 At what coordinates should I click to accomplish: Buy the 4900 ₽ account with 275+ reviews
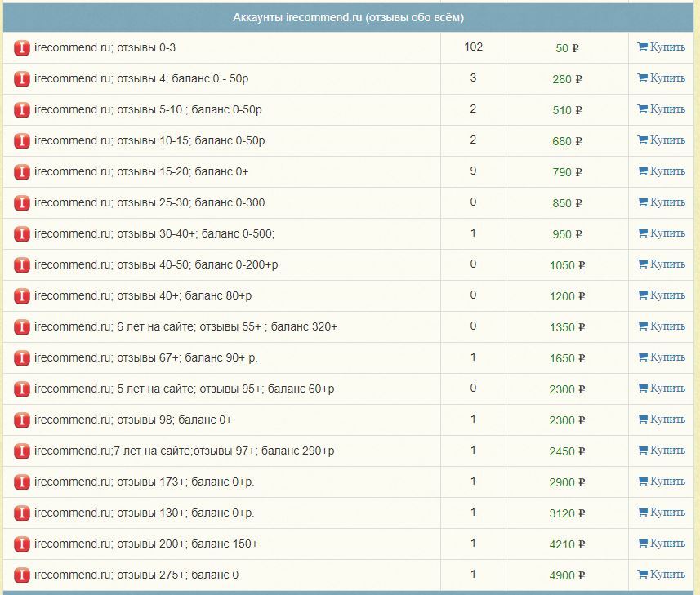[x=667, y=575]
